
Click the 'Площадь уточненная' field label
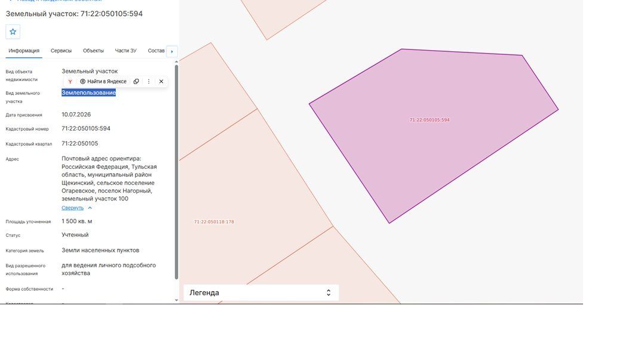(28, 221)
